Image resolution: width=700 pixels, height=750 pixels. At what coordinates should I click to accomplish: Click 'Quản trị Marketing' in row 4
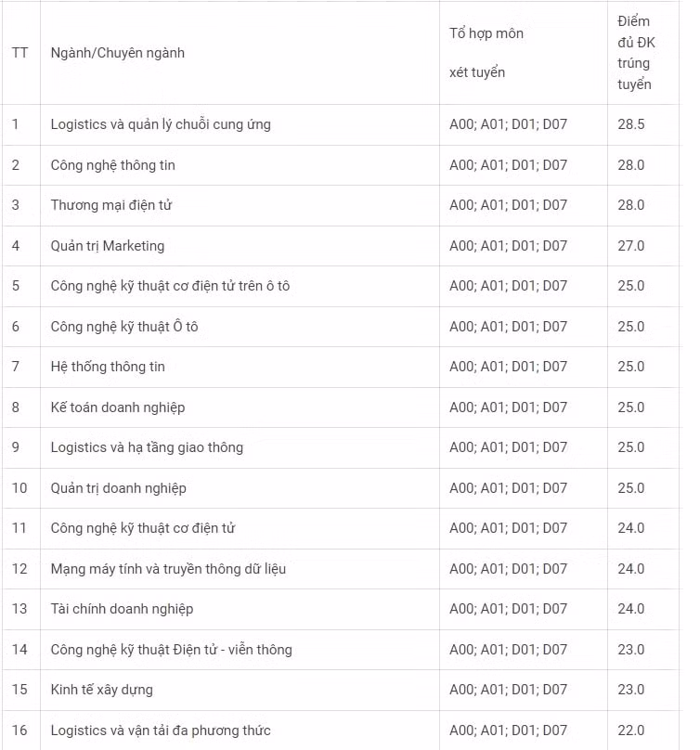108,246
